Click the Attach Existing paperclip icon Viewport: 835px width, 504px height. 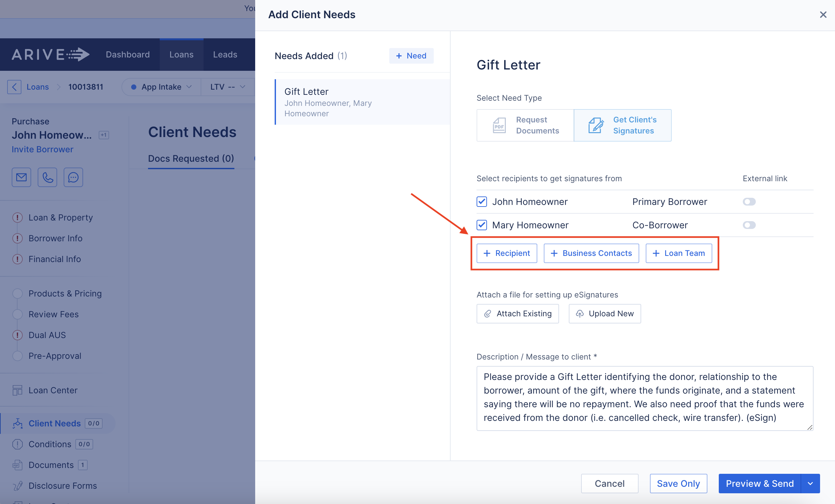pyautogui.click(x=488, y=313)
